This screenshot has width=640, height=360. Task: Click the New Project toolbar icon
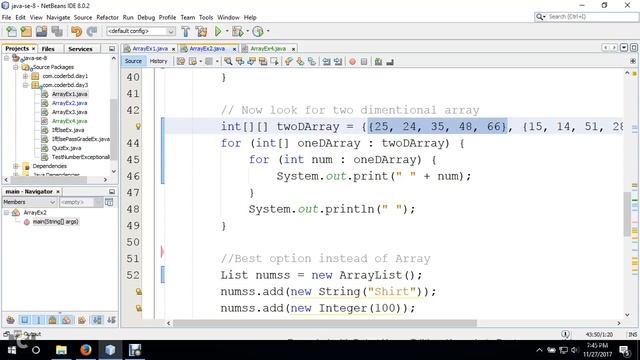tap(26, 31)
